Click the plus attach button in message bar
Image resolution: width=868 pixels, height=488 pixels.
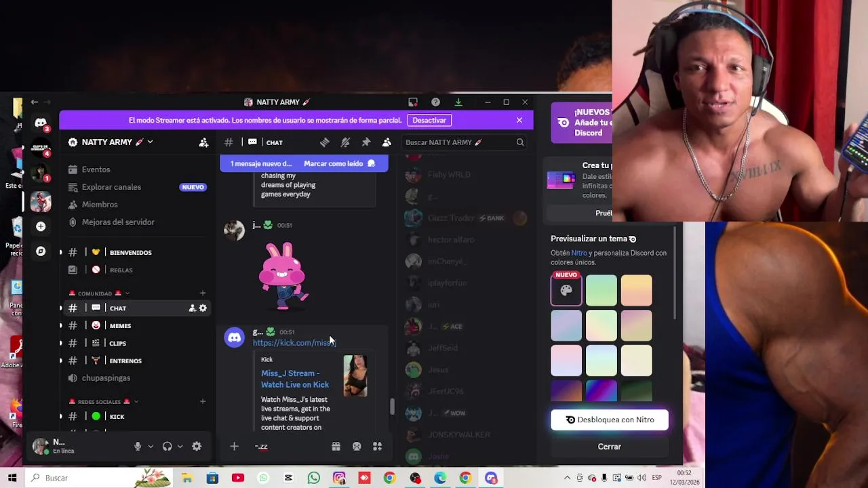click(x=234, y=447)
